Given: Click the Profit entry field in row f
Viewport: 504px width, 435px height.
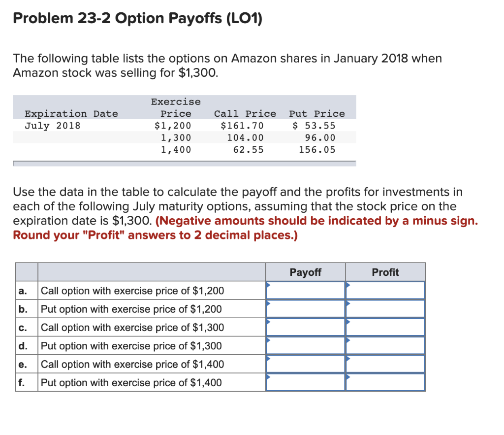Looking at the screenshot, I should [385, 382].
